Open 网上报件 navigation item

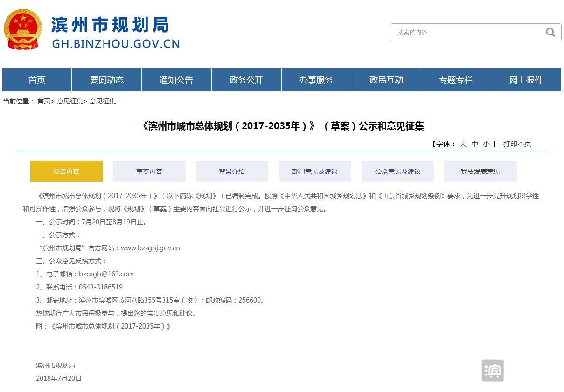tap(526, 80)
